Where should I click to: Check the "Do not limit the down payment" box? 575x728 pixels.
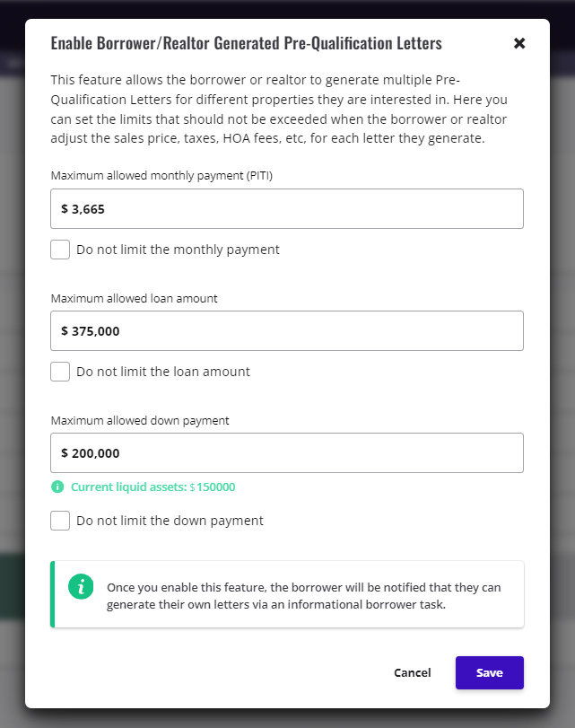[x=60, y=521]
